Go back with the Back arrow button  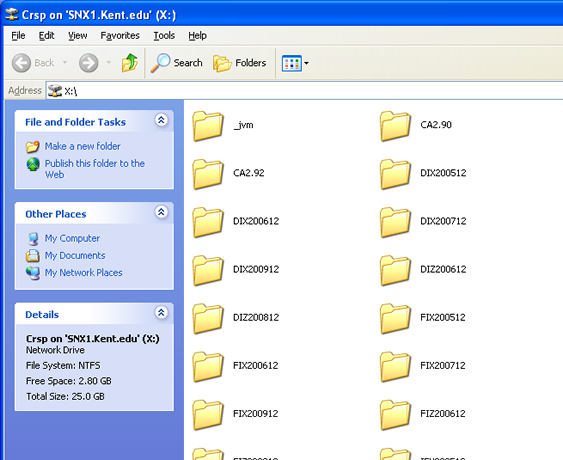(33, 63)
